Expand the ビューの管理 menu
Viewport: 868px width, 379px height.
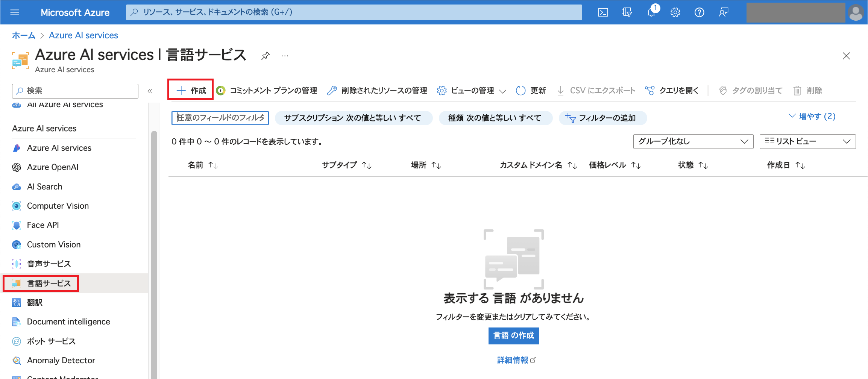[472, 91]
